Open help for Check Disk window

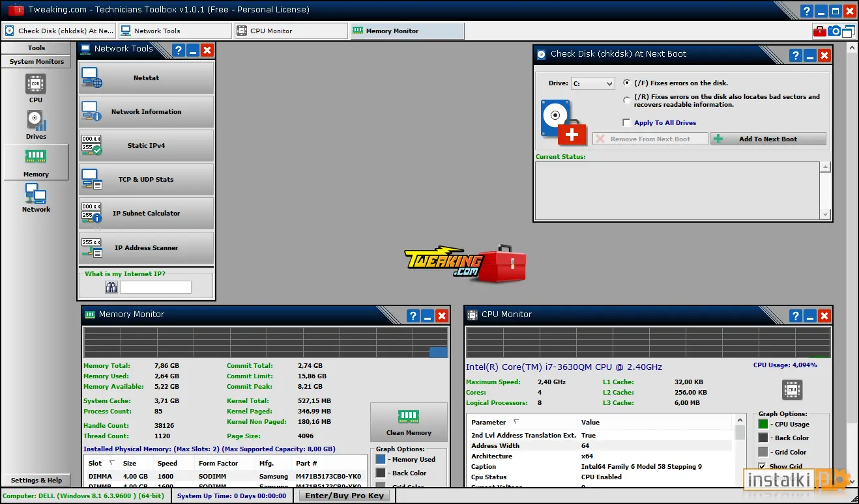click(796, 55)
